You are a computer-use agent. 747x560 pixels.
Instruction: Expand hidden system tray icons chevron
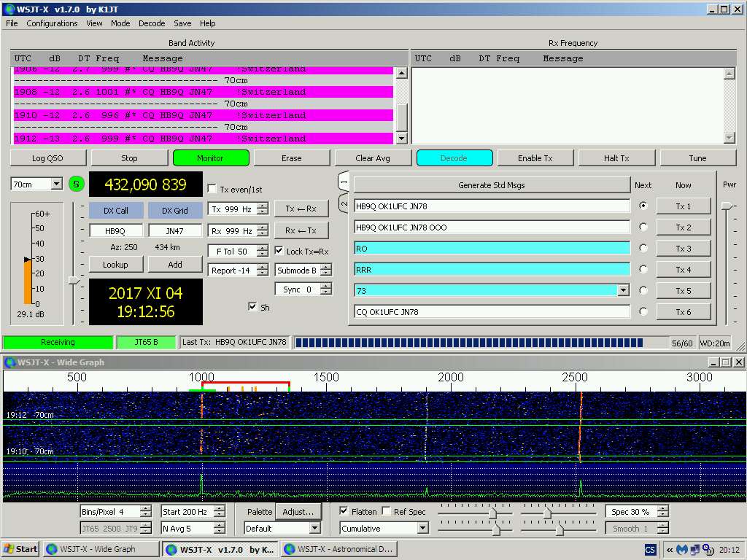pos(669,550)
